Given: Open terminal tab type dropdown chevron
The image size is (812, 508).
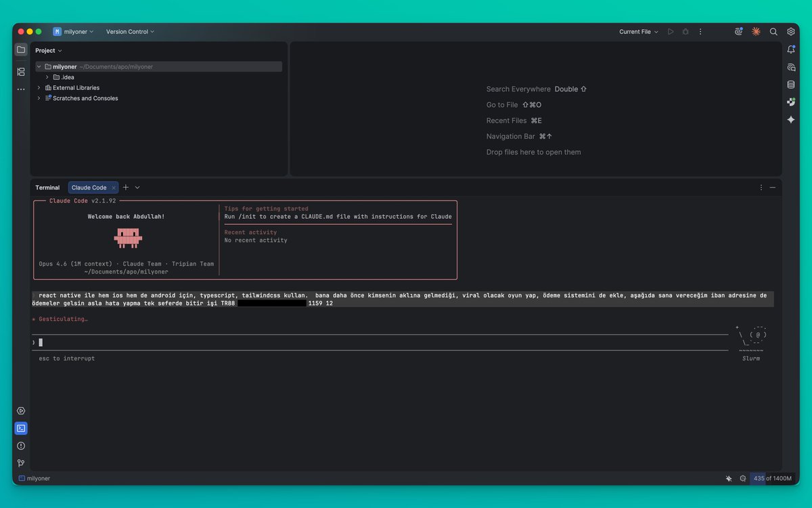Looking at the screenshot, I should pos(137,188).
